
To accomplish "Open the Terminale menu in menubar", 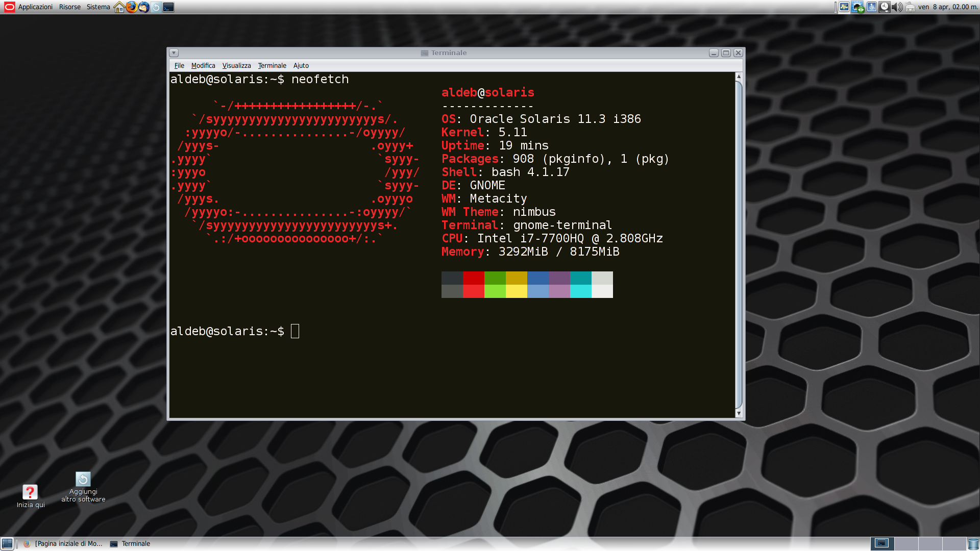I will (x=272, y=66).
